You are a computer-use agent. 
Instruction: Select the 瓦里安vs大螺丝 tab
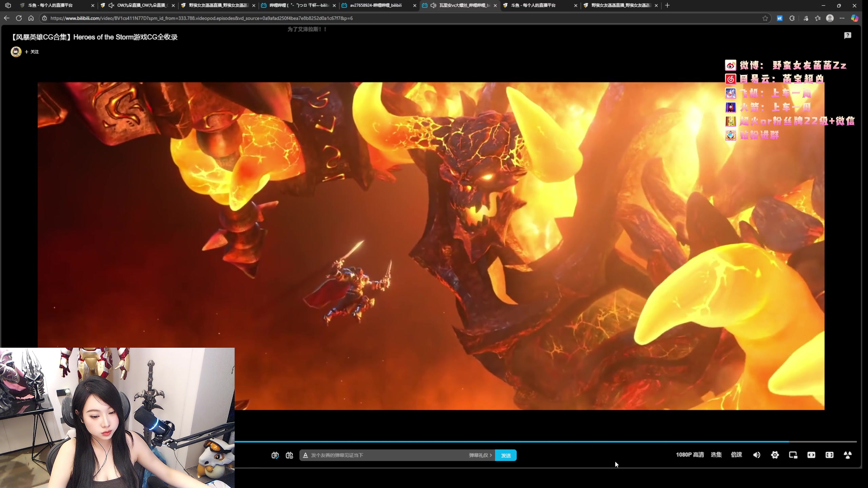(459, 5)
